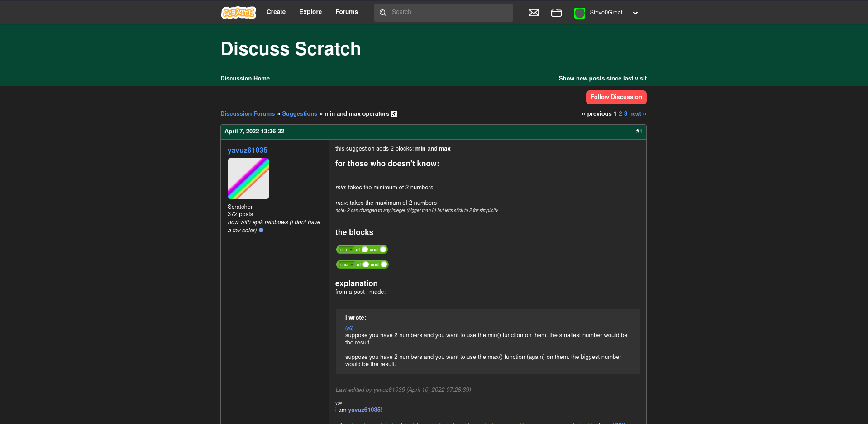Open the yavuz61035 link in signature
Screen dimensions: 868x424
coord(364,410)
